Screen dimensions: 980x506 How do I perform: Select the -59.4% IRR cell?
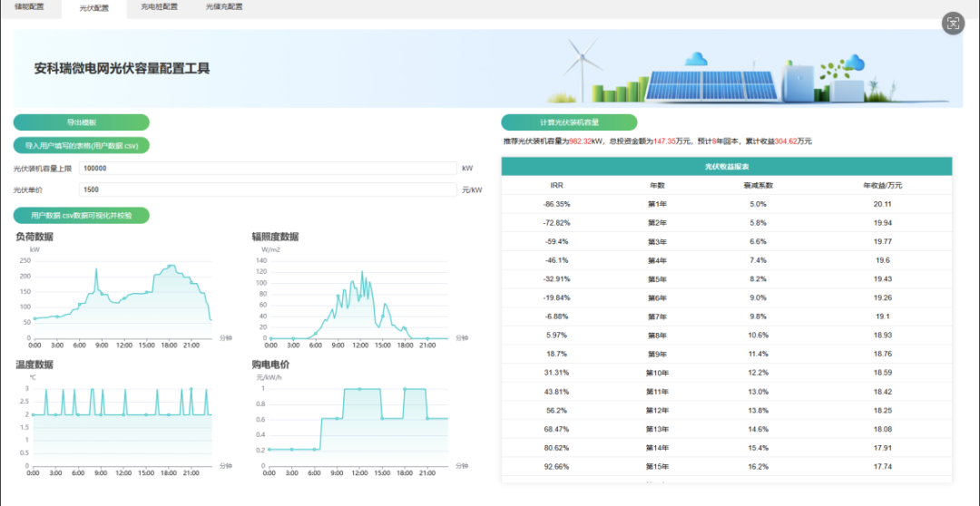click(557, 242)
